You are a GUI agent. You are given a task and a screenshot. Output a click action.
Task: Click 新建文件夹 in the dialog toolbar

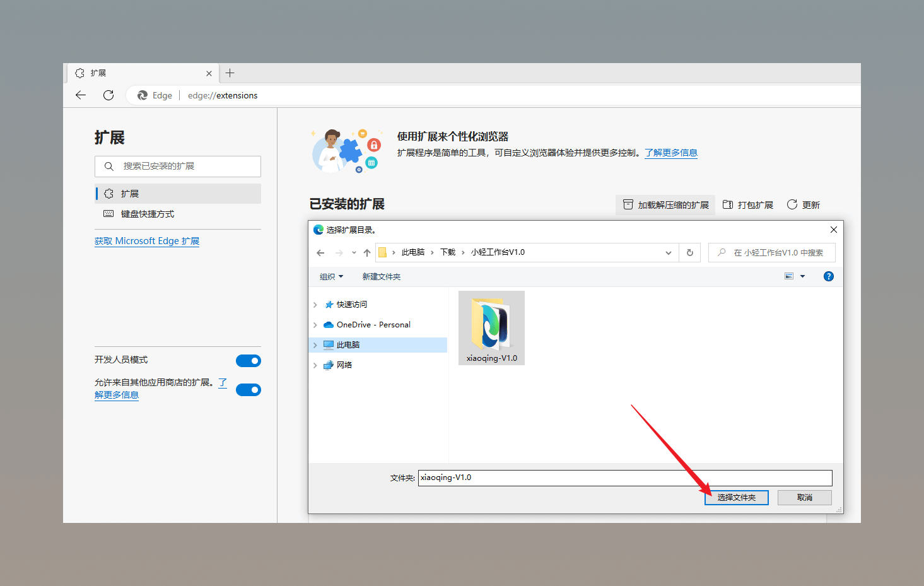382,277
